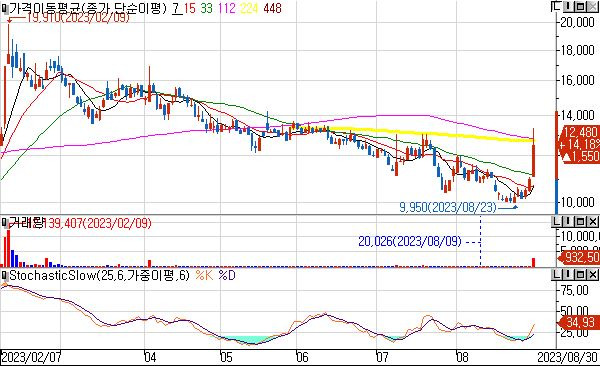Viewport: 600px width, 366px height.
Task: Click the 18,000 price axis label
Action: [577, 51]
